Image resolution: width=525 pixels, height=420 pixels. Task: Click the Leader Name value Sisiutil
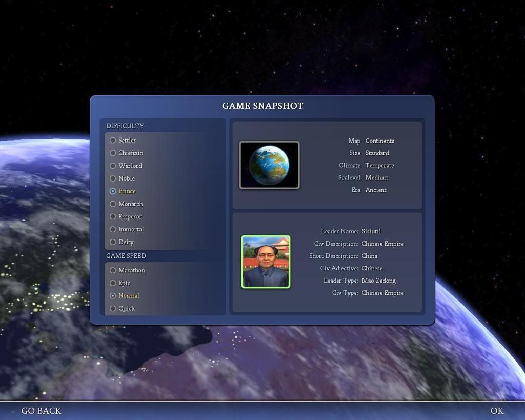click(371, 231)
